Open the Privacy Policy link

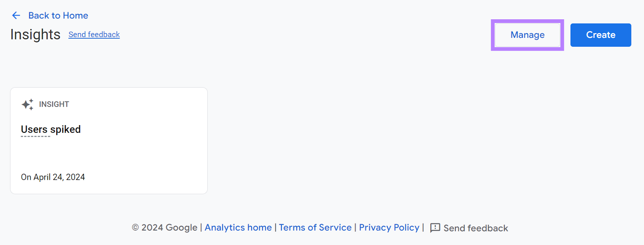click(x=388, y=227)
